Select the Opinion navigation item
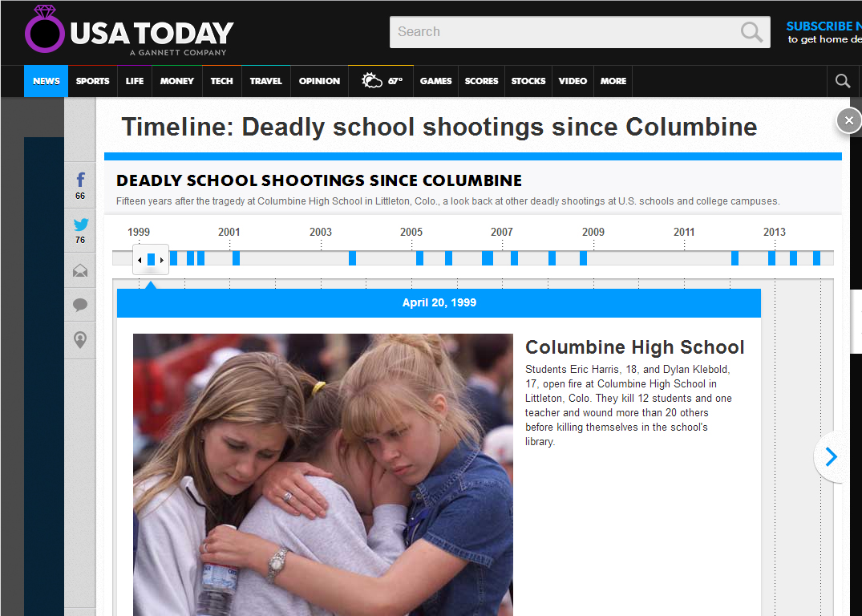This screenshot has height=616, width=862. [x=319, y=81]
